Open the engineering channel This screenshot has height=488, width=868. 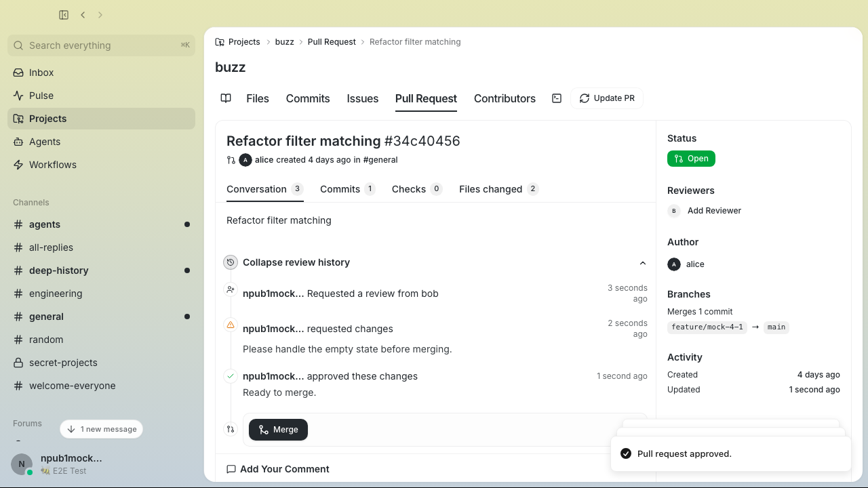click(102, 293)
